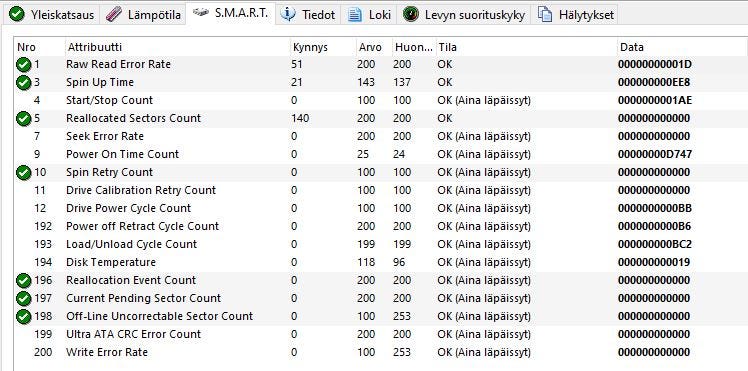Click data value 000000000019
Screen dimensions: 748x371
coord(654,262)
